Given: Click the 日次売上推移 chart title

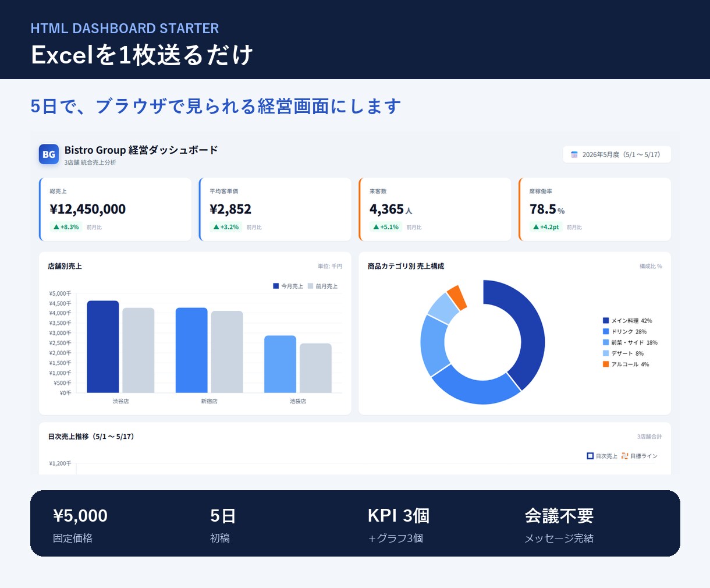Looking at the screenshot, I should click(x=92, y=436).
